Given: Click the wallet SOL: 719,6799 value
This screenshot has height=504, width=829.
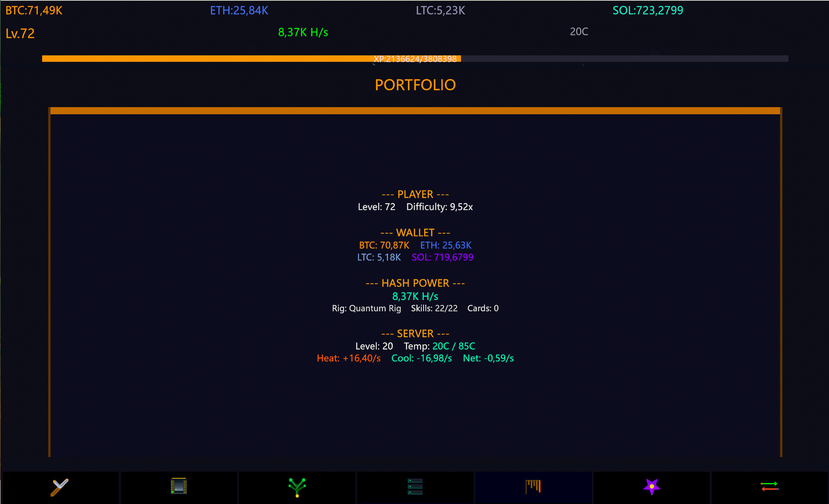Looking at the screenshot, I should 442,258.
